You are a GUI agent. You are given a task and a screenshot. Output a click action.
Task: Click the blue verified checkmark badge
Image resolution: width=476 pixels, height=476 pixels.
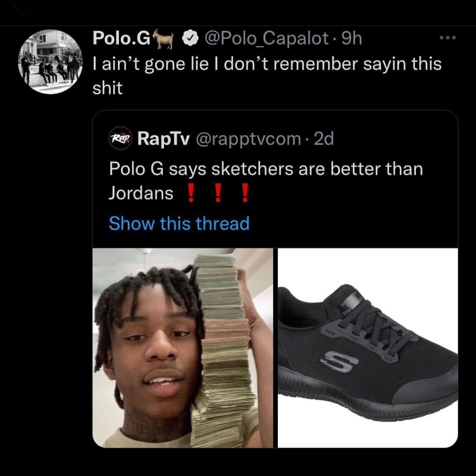[190, 39]
